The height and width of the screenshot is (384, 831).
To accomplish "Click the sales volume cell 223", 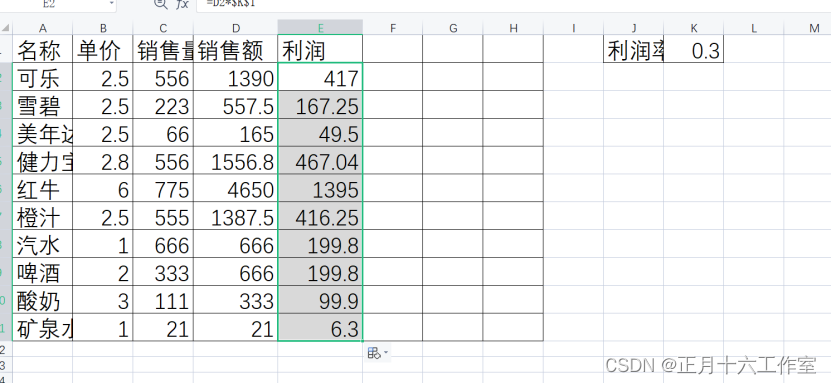I will click(163, 105).
